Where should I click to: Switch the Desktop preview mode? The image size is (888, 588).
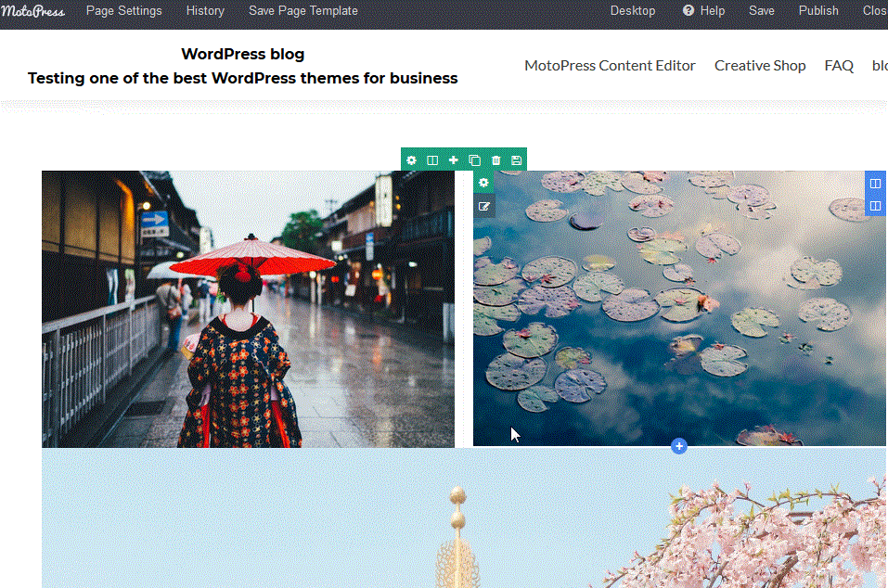[x=633, y=11]
